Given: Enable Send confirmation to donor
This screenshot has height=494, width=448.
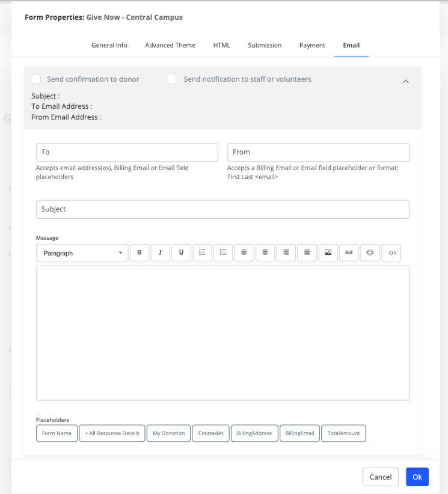Looking at the screenshot, I should tap(35, 79).
